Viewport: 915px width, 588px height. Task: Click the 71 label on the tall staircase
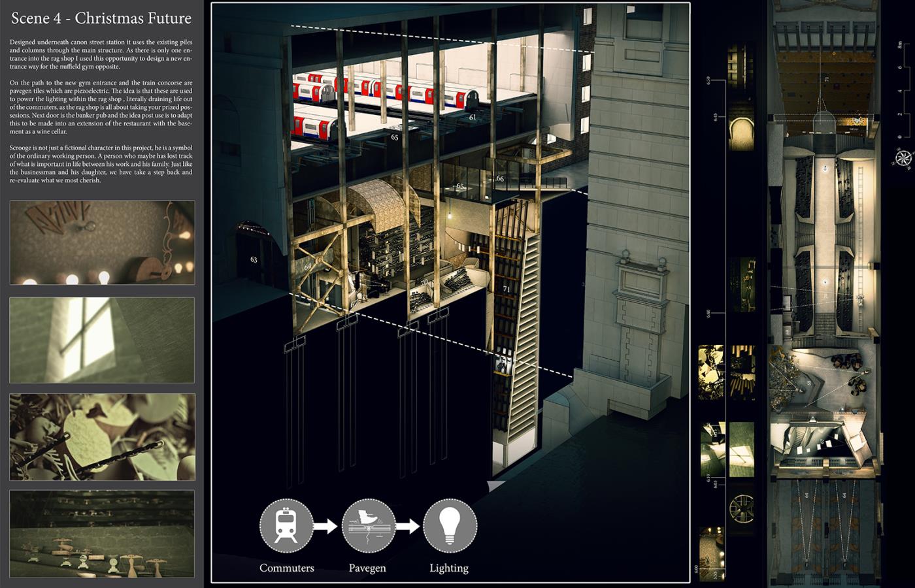(x=507, y=289)
